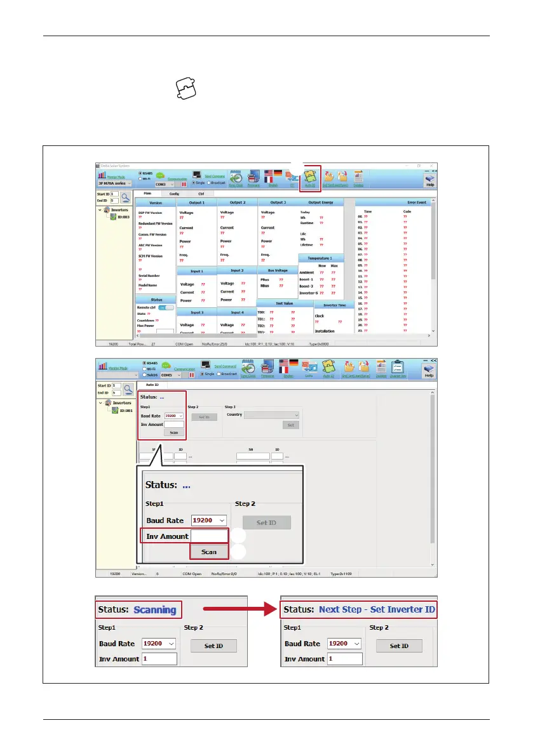Select Sub1G radio in Auto ID window

(144, 375)
